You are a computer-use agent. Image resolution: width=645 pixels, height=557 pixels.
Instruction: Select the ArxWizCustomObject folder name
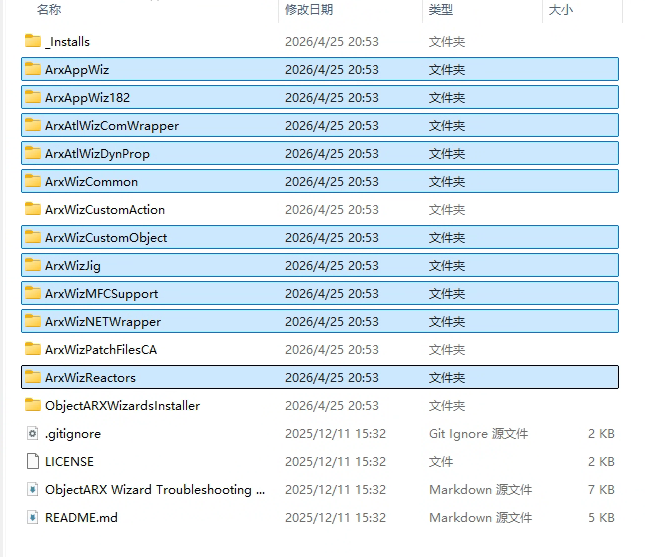pos(106,237)
